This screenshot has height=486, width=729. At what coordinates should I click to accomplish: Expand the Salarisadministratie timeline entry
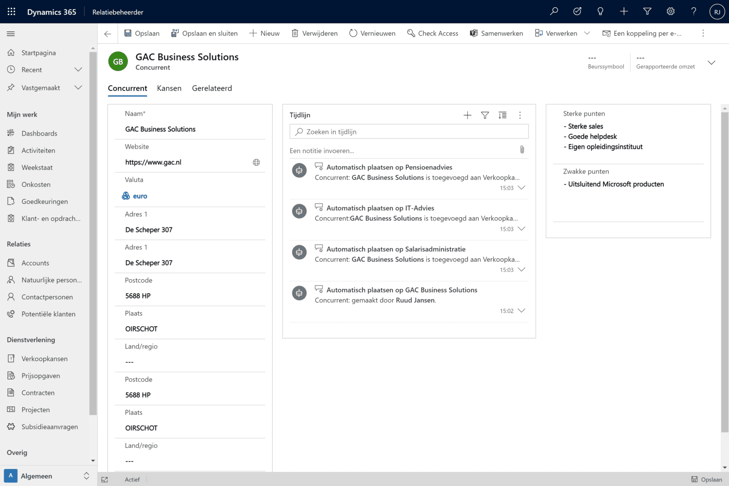522,270
